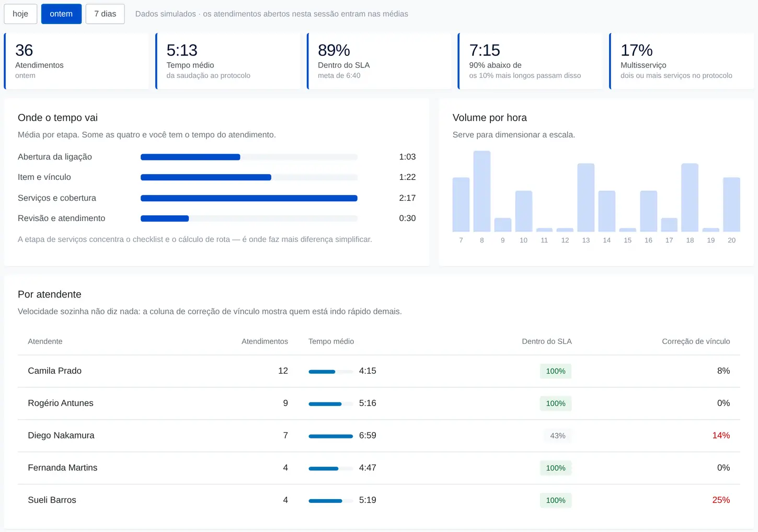758x532 pixels.
Task: Select the hour 20 volume bar
Action: click(x=732, y=204)
